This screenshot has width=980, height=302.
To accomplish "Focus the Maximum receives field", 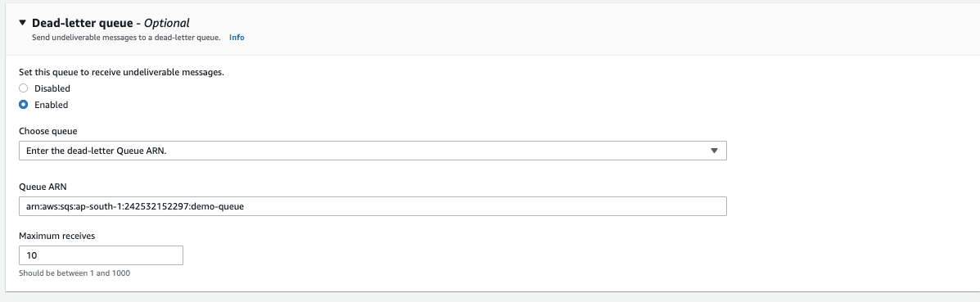I will point(102,255).
